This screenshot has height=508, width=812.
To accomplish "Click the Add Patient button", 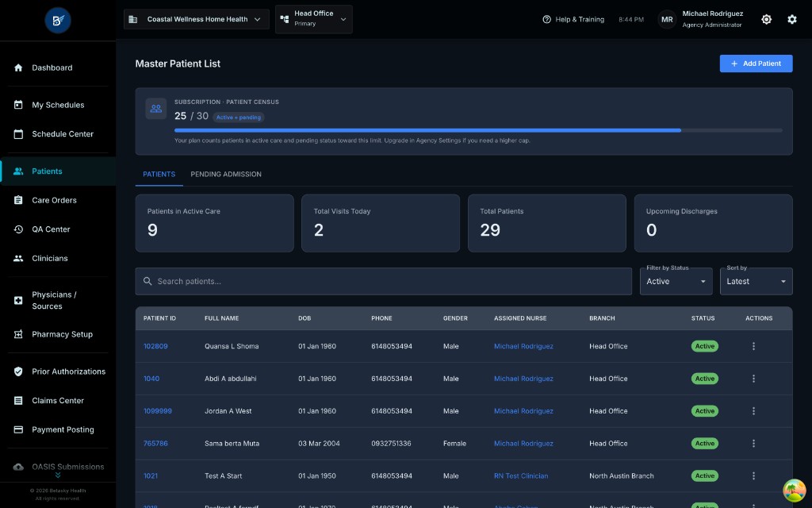I will tap(756, 63).
